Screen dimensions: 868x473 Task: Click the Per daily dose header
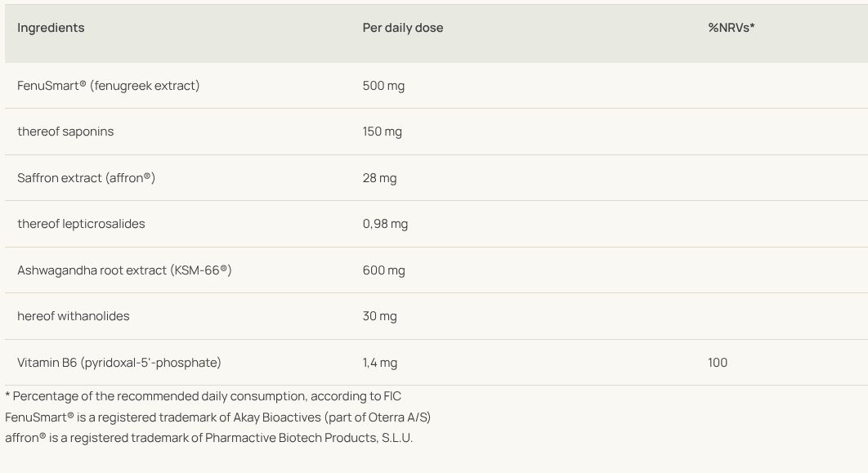403,28
